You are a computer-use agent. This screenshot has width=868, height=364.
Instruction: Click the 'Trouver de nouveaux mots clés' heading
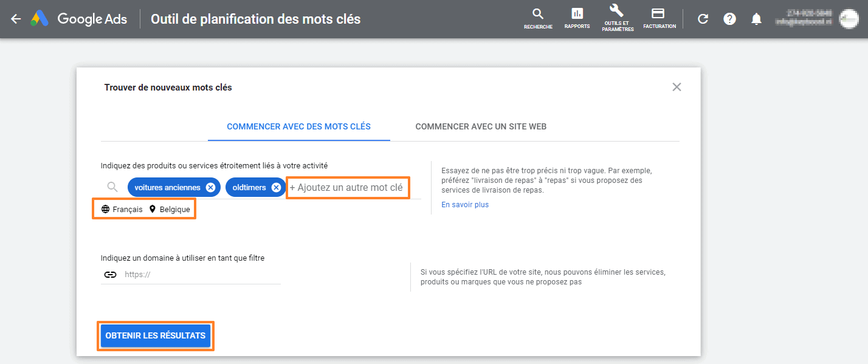[168, 88]
